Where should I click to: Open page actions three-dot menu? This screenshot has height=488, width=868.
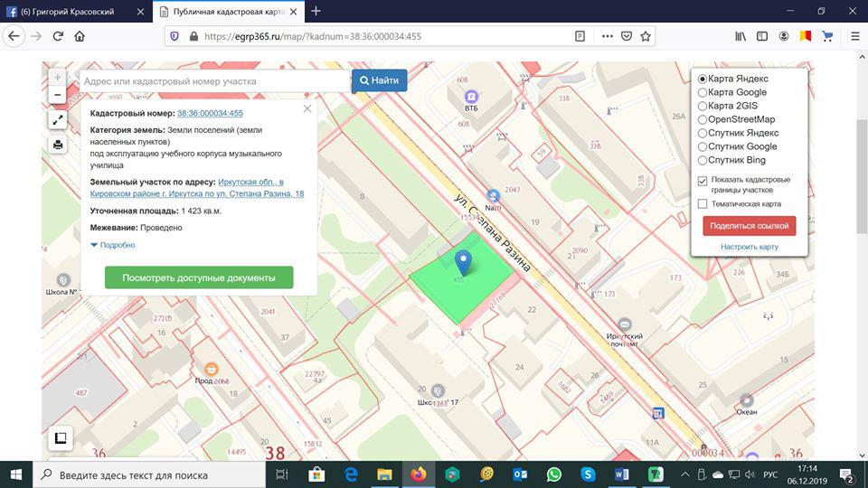(x=608, y=36)
